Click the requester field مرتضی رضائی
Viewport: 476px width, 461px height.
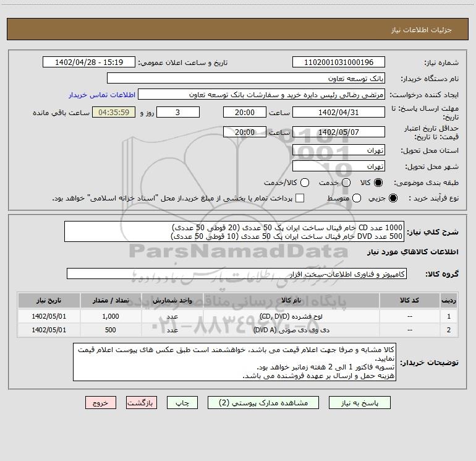261,94
